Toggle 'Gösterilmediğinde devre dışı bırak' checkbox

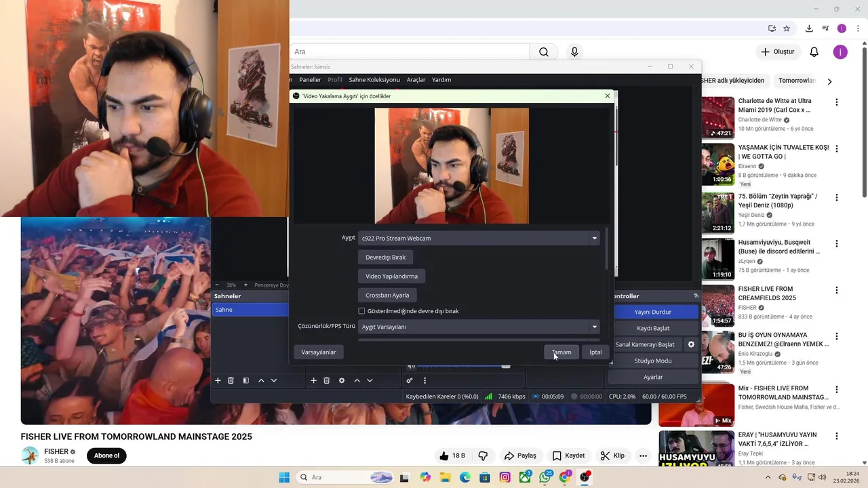click(x=361, y=311)
